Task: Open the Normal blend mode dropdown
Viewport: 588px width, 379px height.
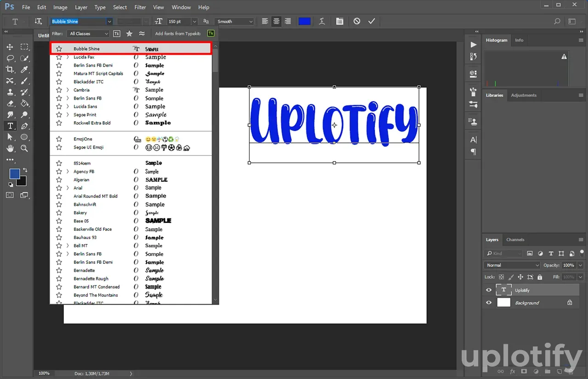Action: point(512,265)
